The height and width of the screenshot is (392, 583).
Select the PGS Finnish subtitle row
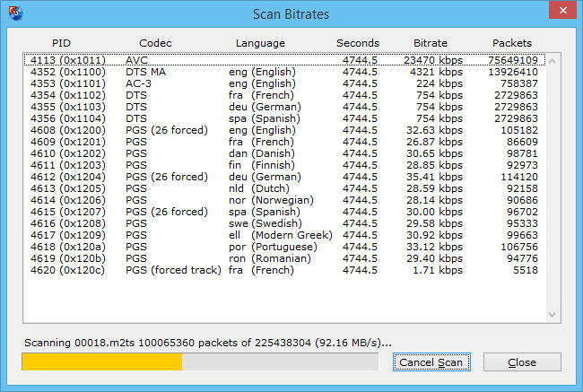click(284, 165)
